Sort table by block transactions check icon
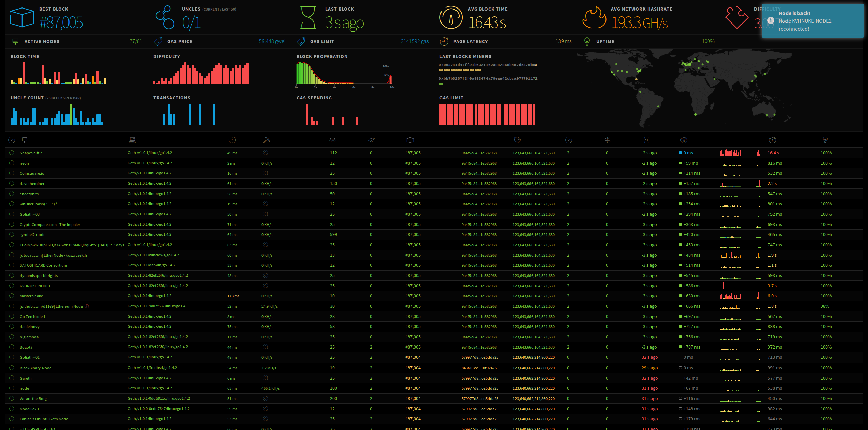 (x=569, y=140)
